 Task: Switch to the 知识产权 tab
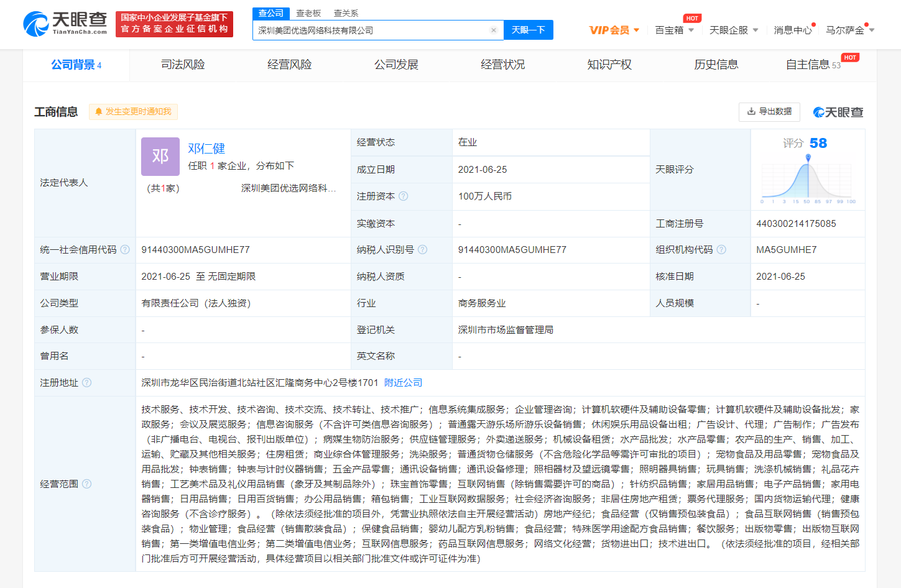(x=609, y=65)
